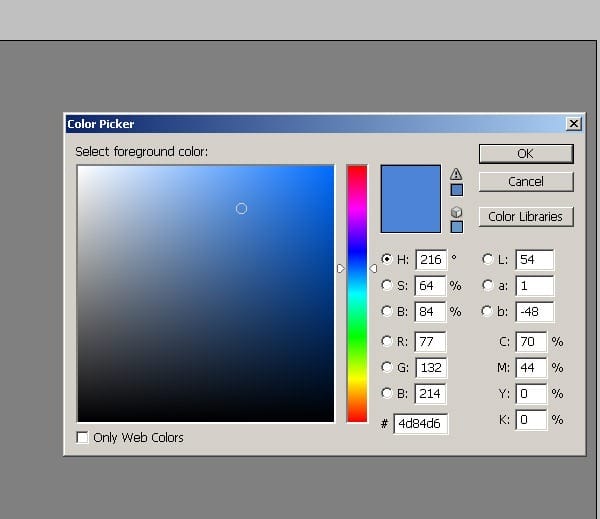
Task: Click inside the saturation-brightness color field
Action: (x=205, y=293)
